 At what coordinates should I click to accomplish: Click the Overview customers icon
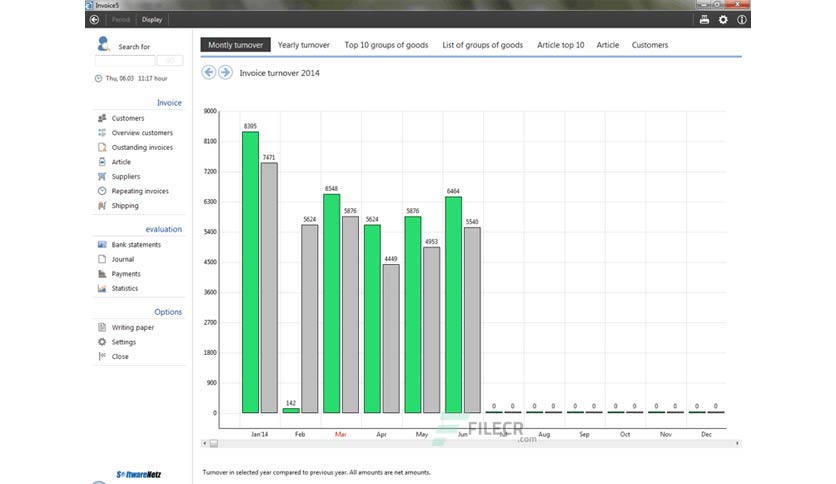coord(102,132)
